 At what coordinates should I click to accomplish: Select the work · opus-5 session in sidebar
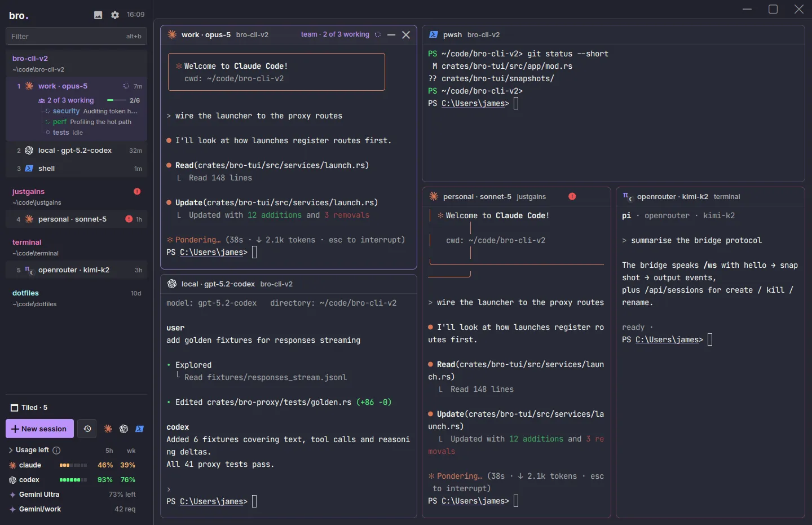[77, 86]
